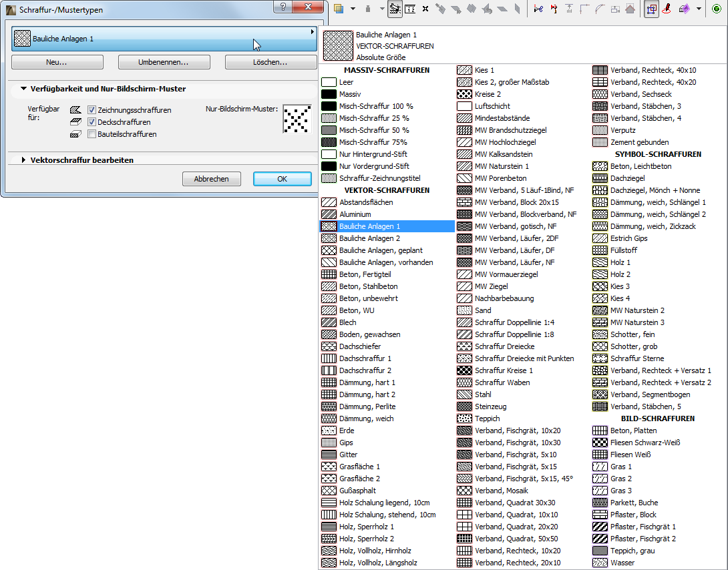Select the Teppich, grau image fill
The height and width of the screenshot is (570, 728).
click(x=658, y=551)
